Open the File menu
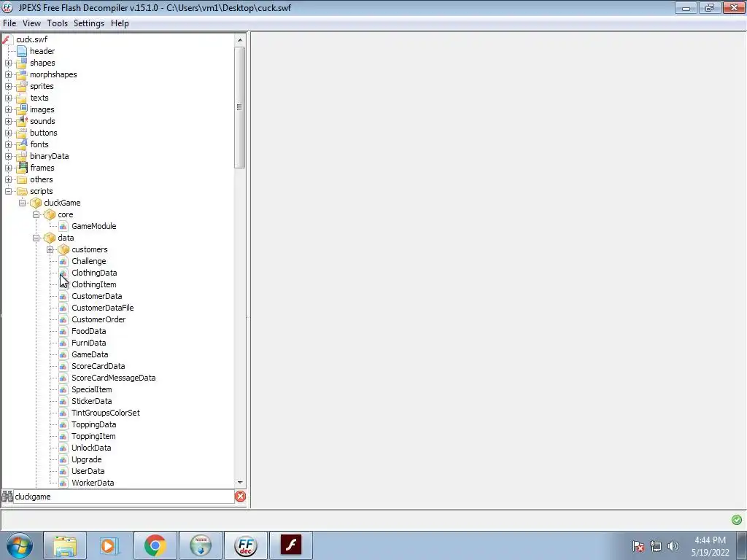This screenshot has height=560, width=747. [x=9, y=23]
